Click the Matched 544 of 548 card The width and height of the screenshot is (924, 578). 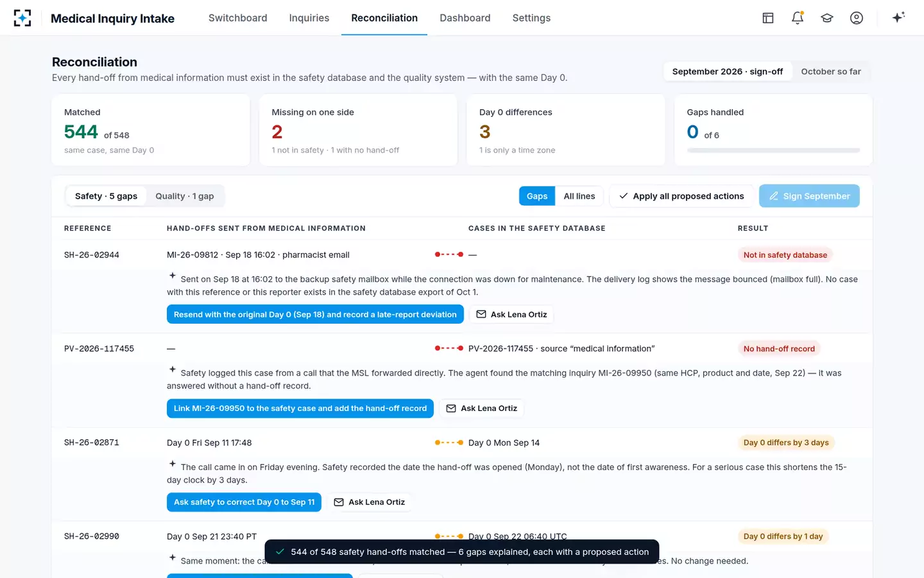151,130
